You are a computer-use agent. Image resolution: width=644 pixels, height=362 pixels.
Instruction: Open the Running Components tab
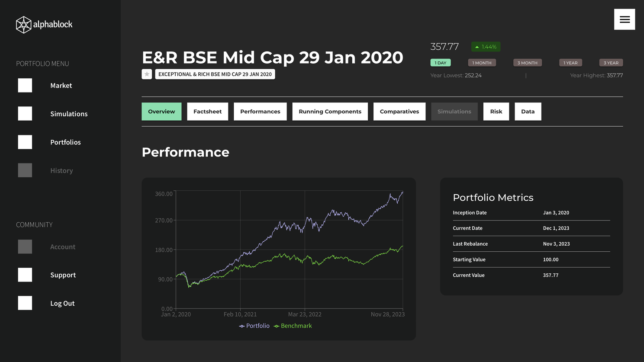coord(330,112)
